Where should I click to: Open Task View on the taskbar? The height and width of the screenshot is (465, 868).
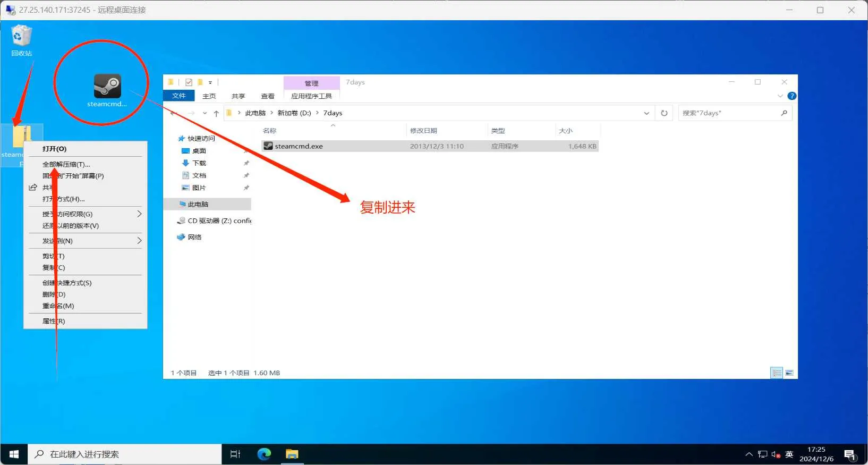click(235, 454)
